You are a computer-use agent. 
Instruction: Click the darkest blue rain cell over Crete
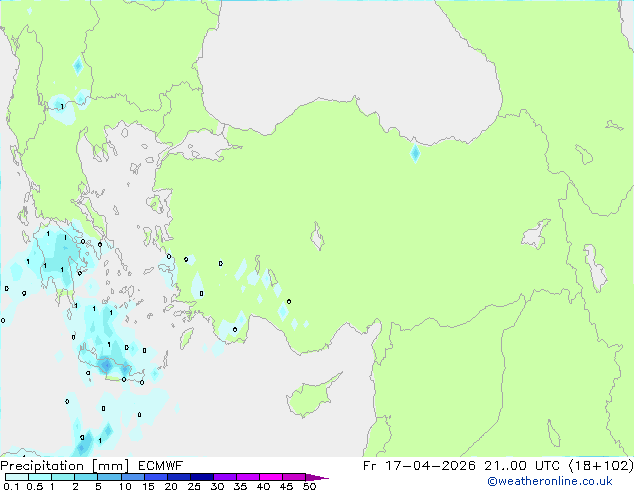106,366
